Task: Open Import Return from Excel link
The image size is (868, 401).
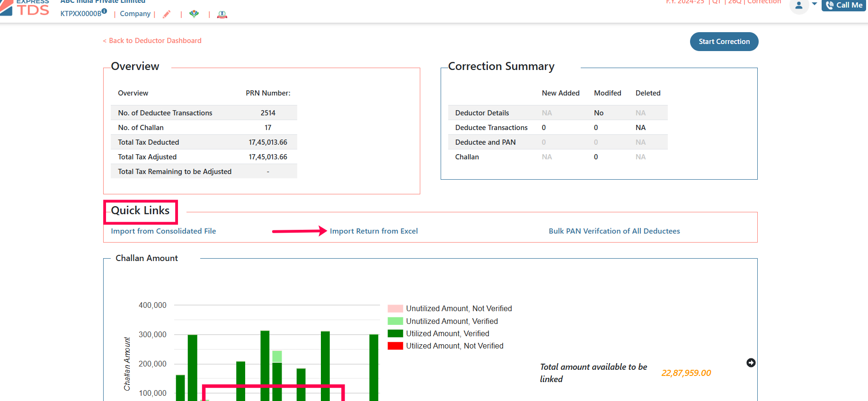Action: (x=374, y=231)
